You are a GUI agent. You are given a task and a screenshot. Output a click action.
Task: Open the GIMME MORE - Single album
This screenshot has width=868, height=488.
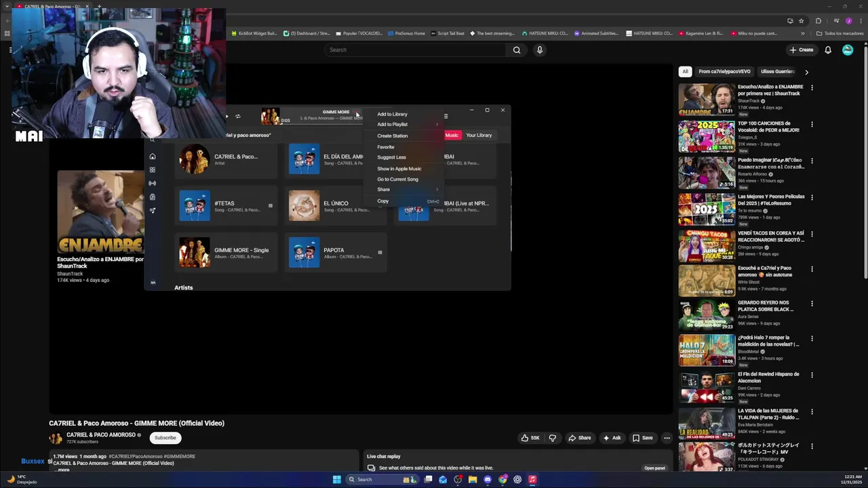[x=226, y=253]
